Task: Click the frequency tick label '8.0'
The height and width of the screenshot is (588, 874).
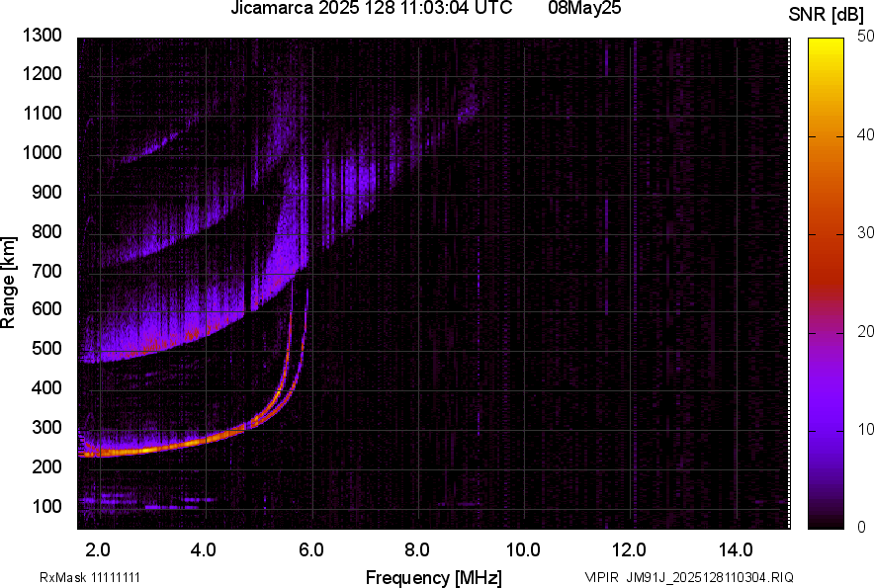Action: (x=416, y=550)
